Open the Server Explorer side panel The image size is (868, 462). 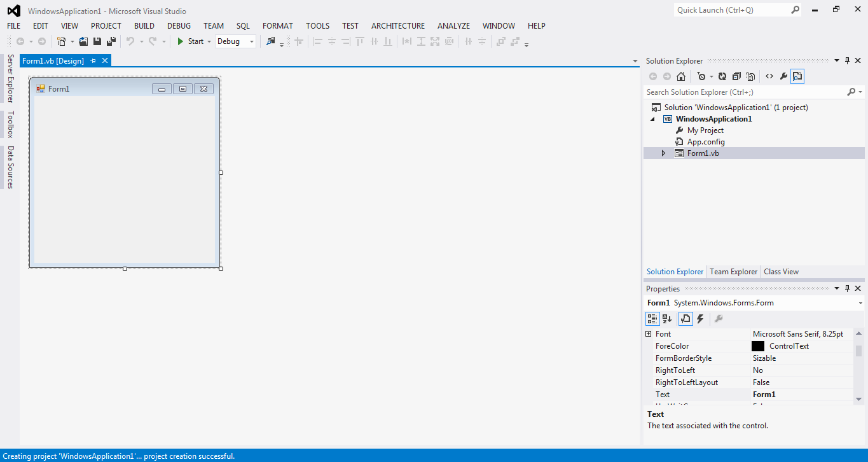click(10, 78)
